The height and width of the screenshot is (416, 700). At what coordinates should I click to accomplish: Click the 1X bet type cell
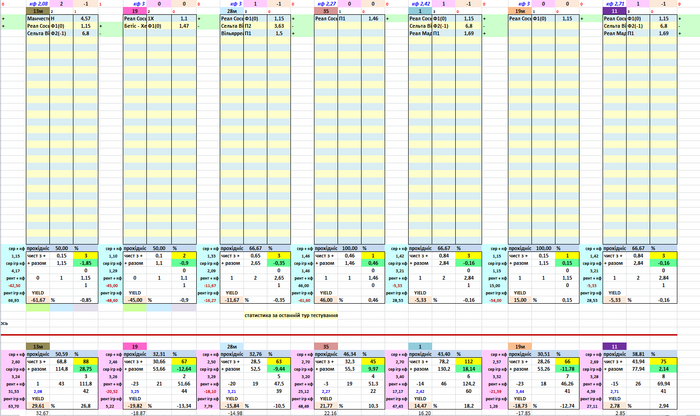(158, 19)
